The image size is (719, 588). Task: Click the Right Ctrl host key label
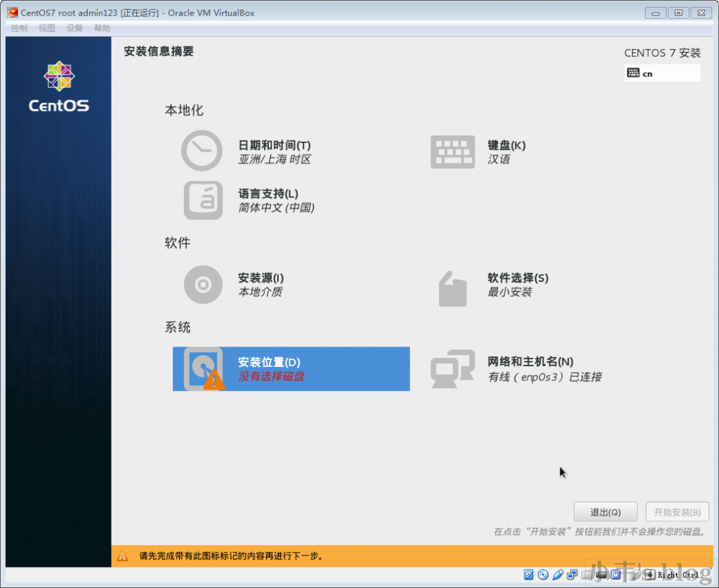[x=678, y=575]
